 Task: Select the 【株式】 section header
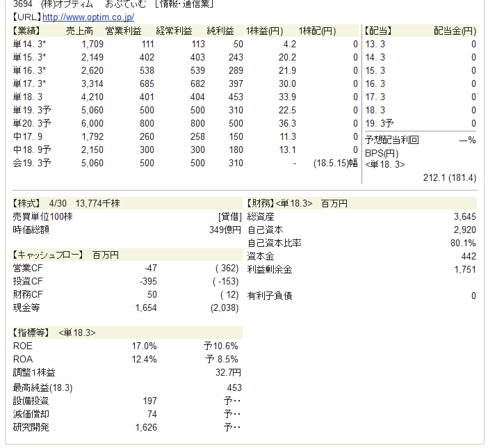[28, 204]
